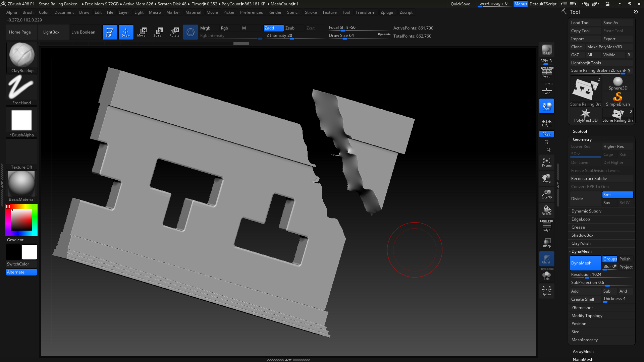Open the Zplugin menu
644x362 pixels.
coord(387,12)
